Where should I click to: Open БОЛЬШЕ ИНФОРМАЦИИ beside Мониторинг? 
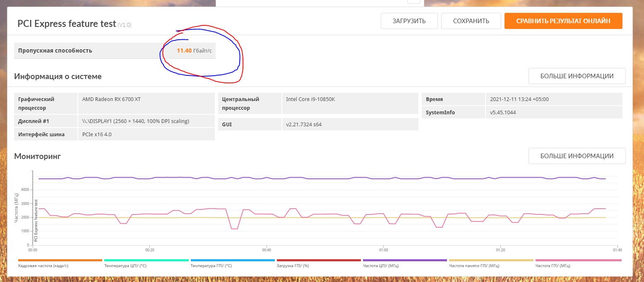tap(577, 156)
